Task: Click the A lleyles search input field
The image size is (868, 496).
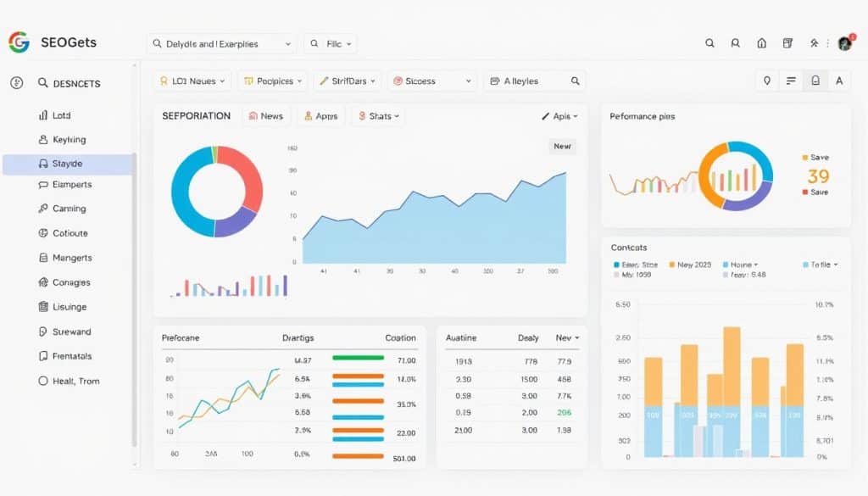Action: (535, 81)
